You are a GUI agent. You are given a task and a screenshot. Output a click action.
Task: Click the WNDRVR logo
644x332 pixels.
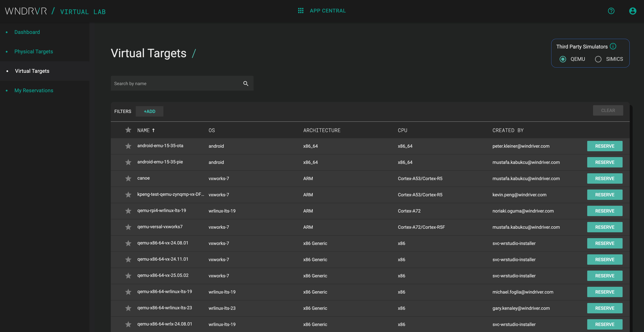point(26,11)
